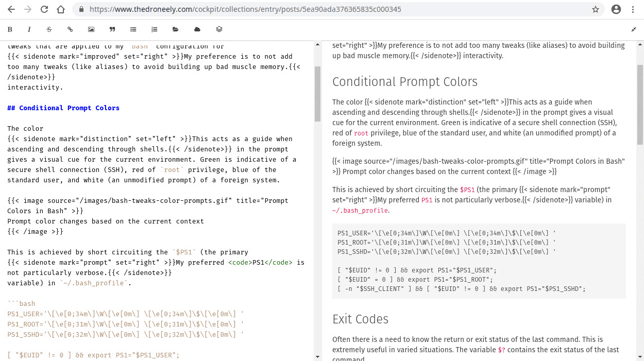644x361 pixels.
Task: Toggle fullscreen editor with the expand arrows
Action: (634, 29)
